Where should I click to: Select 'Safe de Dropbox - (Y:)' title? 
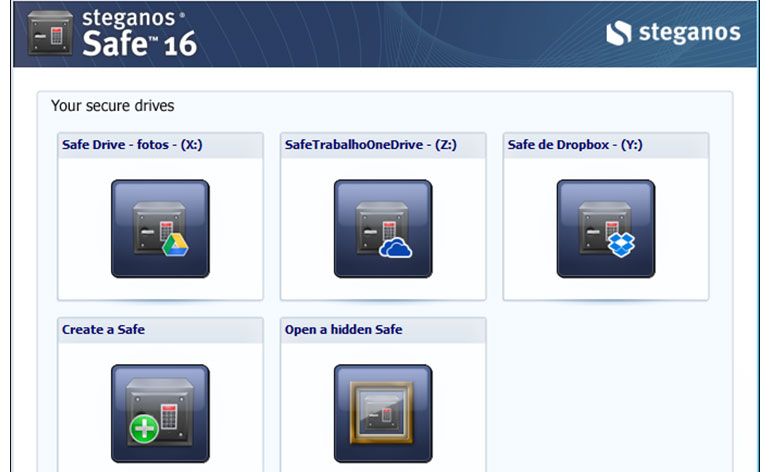tap(575, 145)
